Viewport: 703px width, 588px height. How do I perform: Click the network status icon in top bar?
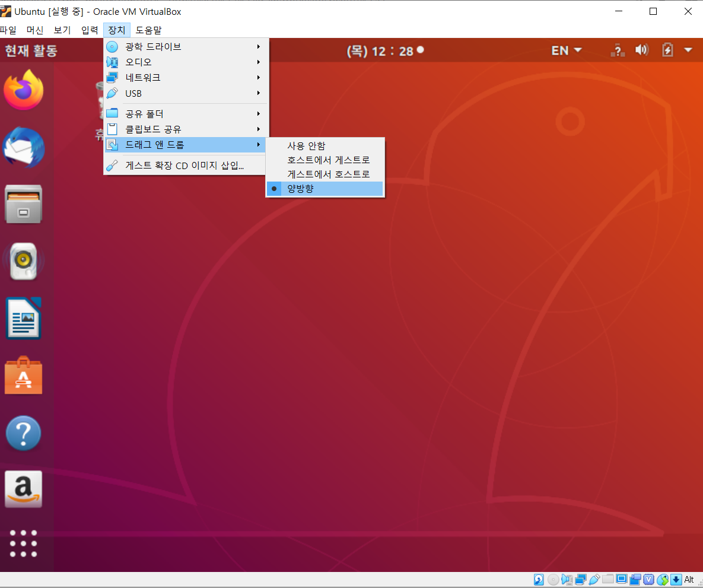click(618, 50)
